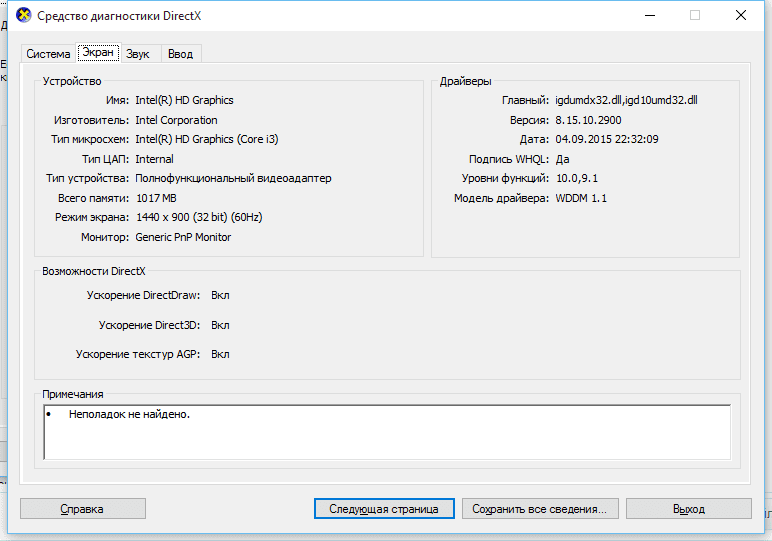The width and height of the screenshot is (772, 541).
Task: Click the 'Ускорение текстур AGP:' label
Action: point(138,354)
